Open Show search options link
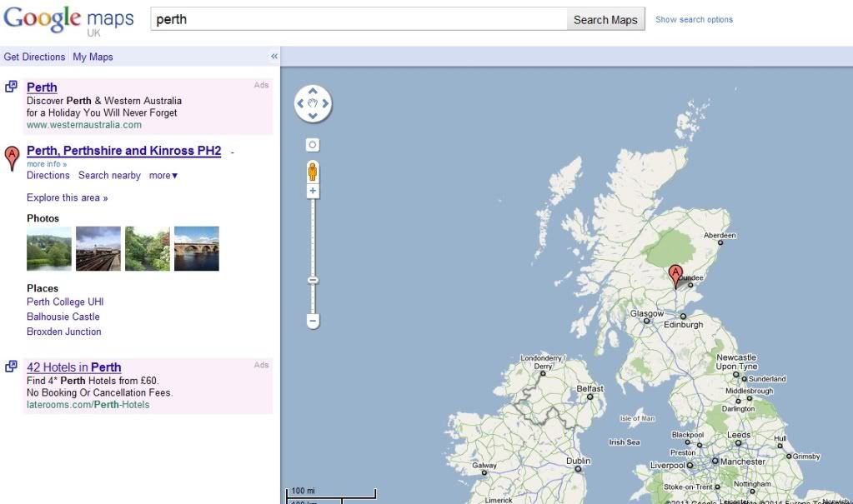The height and width of the screenshot is (504, 853). [x=694, y=19]
